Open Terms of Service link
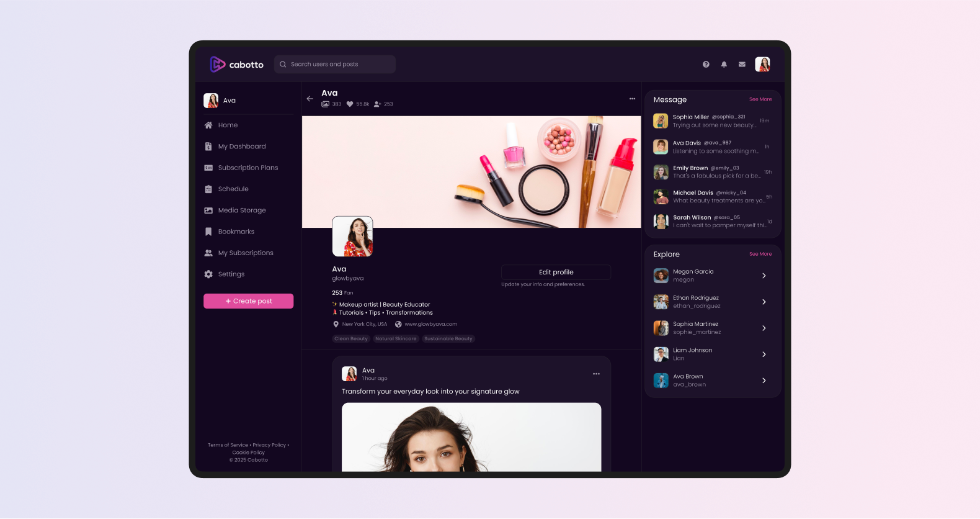 (x=228, y=445)
